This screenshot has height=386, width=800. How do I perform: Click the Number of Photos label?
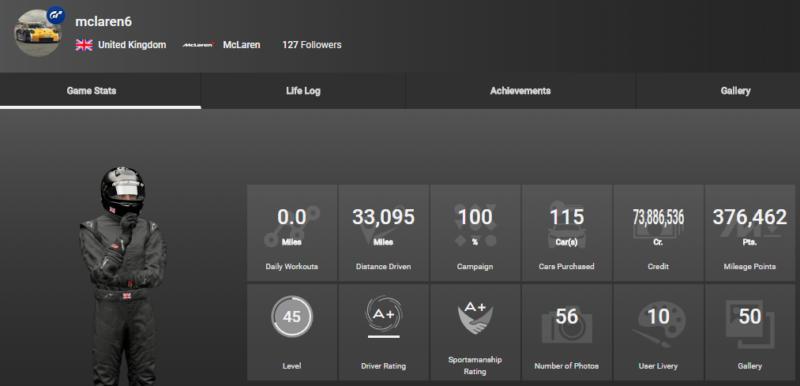[x=566, y=366]
